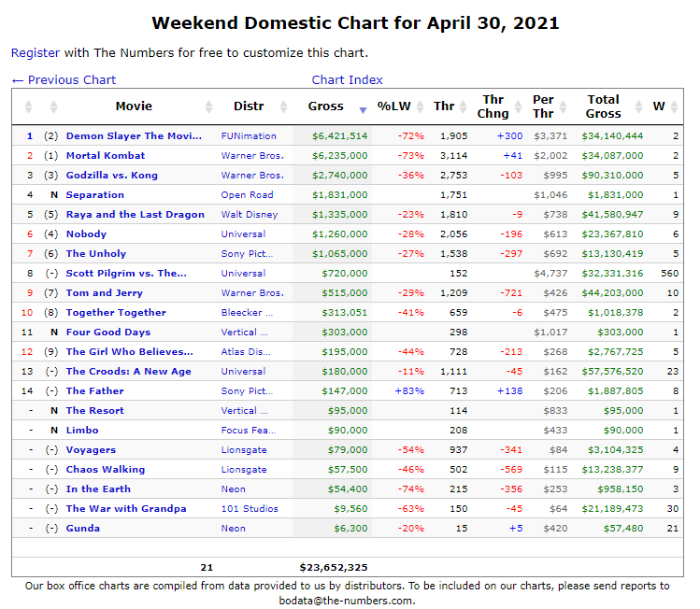Sort by last-week rank column arrows
The image size is (700, 609).
click(x=53, y=106)
